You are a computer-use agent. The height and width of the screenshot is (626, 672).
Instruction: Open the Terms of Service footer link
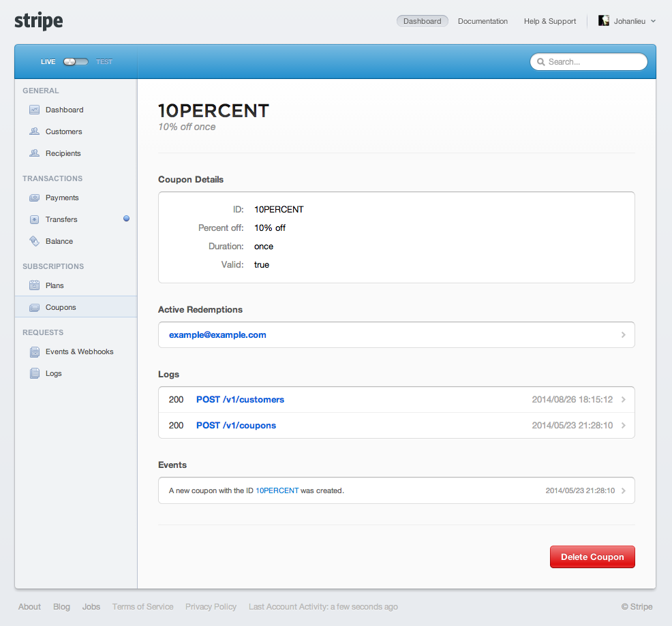point(142,607)
